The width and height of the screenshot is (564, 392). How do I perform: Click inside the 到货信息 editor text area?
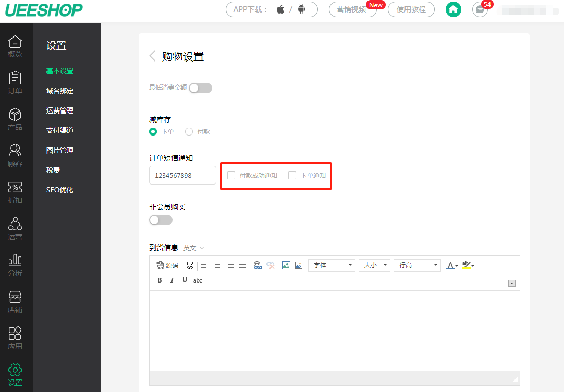click(335, 330)
